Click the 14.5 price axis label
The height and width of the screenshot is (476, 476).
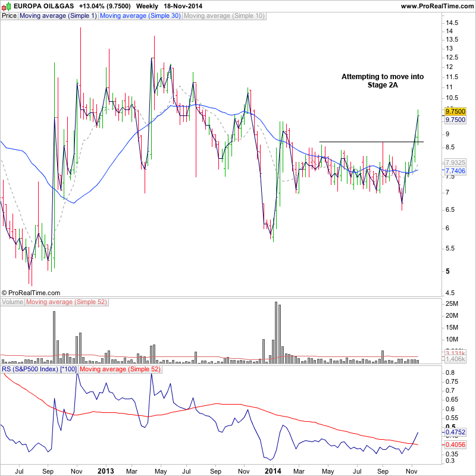(x=452, y=23)
